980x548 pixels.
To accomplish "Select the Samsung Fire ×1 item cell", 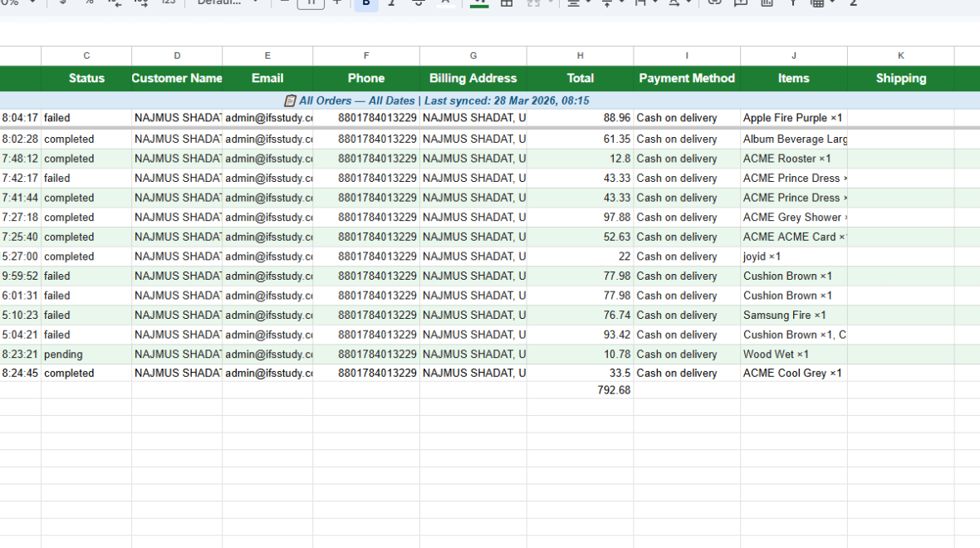I will 794,315.
